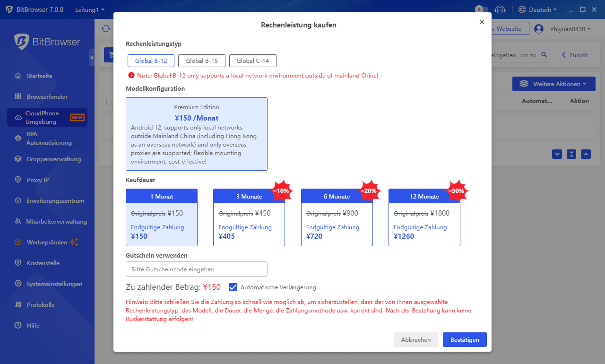This screenshot has width=605, height=364.
Task: Open the customer support chat icon
Action: tap(500, 9)
